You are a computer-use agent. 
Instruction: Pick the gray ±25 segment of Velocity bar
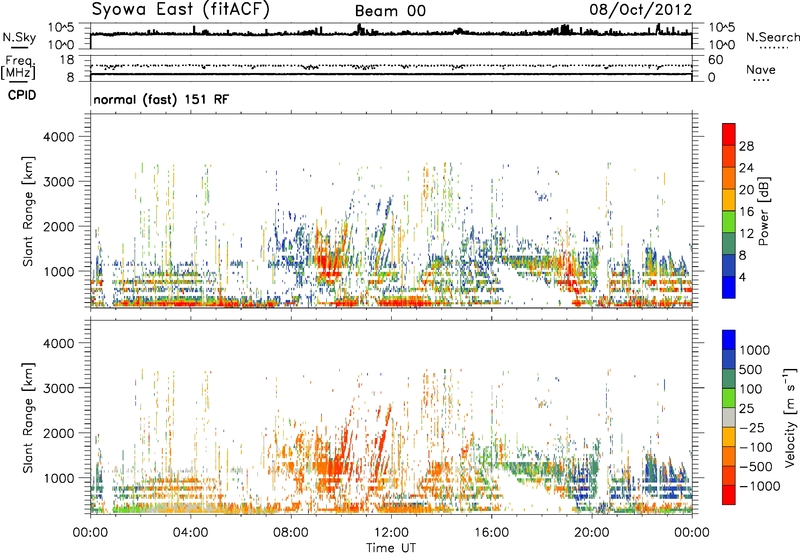(x=729, y=417)
